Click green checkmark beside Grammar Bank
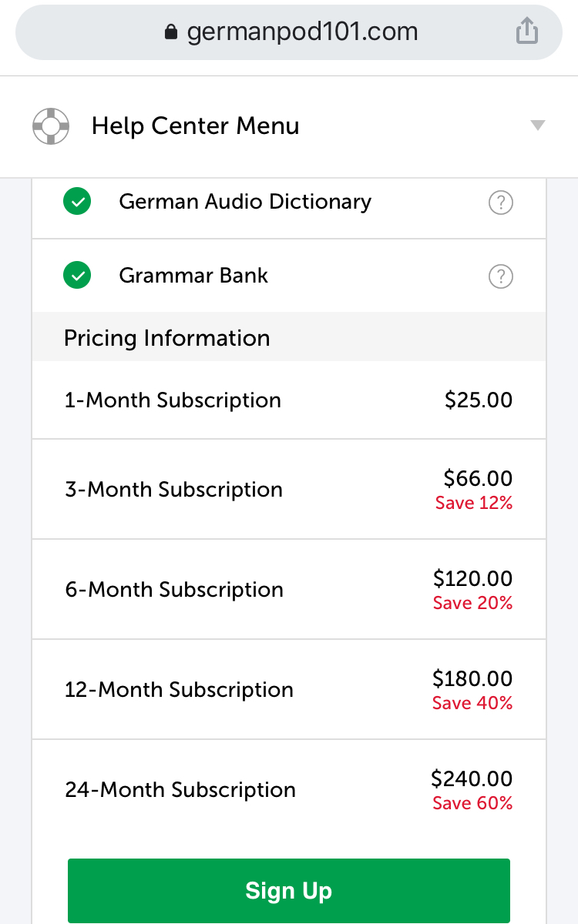Viewport: 578px width, 924px height. click(x=77, y=276)
